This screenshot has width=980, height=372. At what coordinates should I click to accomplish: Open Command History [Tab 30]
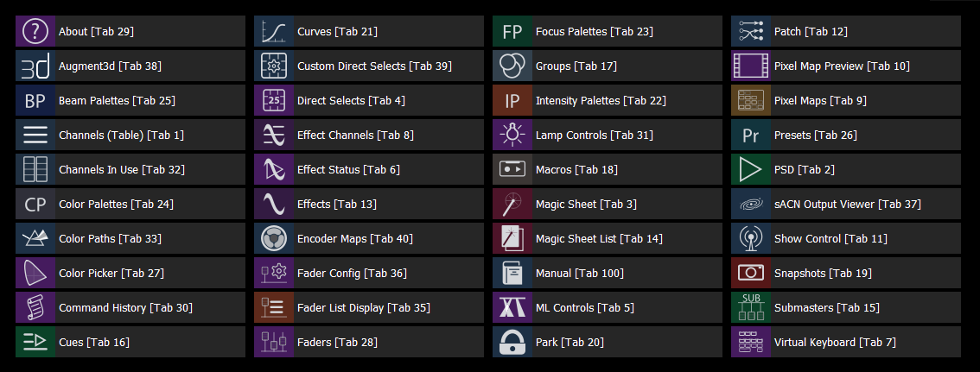coord(130,308)
